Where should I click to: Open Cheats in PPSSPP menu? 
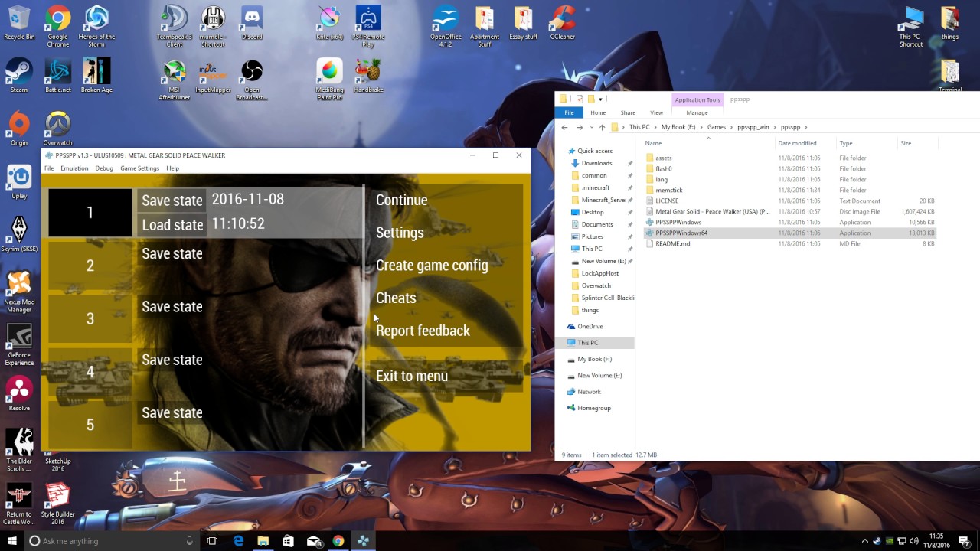pos(396,298)
